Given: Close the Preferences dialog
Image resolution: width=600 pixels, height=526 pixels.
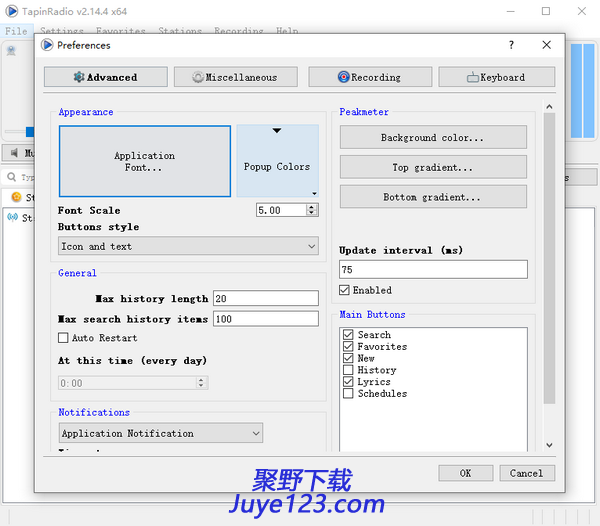Looking at the screenshot, I should pos(546,45).
